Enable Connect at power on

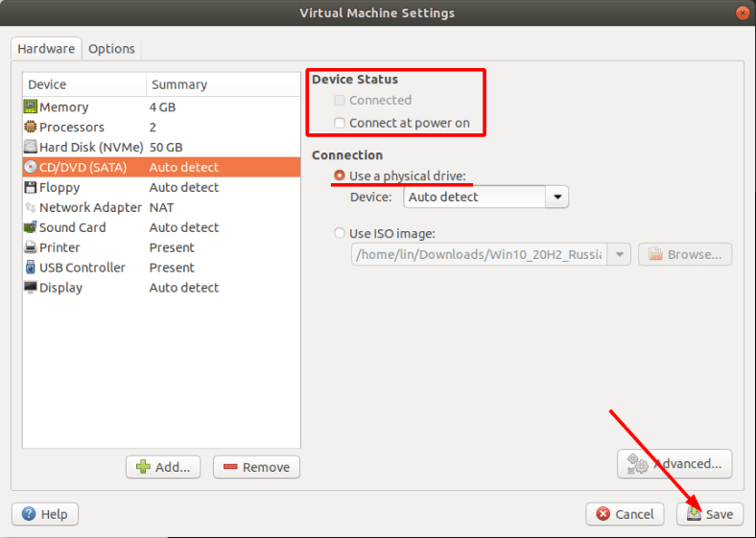point(340,123)
